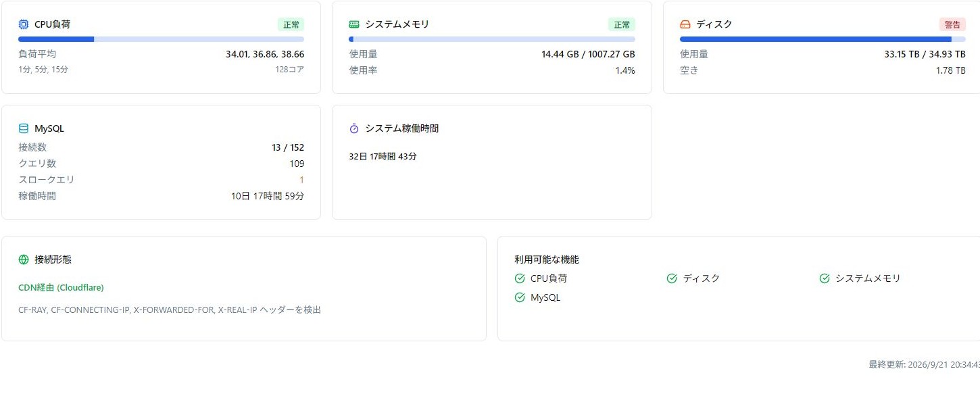Click the クエリ数 label

(37, 164)
